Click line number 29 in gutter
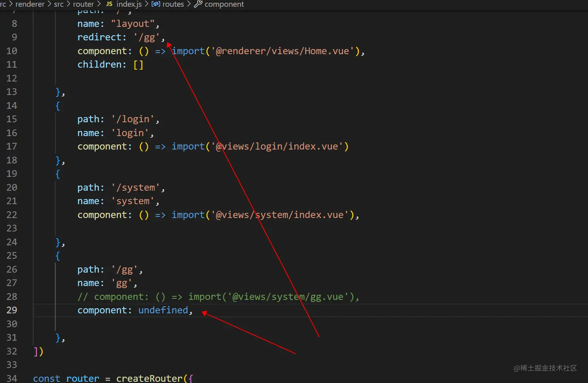This screenshot has height=383, width=588. click(12, 310)
